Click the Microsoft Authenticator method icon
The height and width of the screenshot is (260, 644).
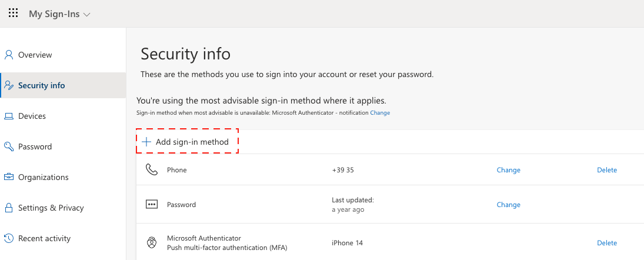152,242
